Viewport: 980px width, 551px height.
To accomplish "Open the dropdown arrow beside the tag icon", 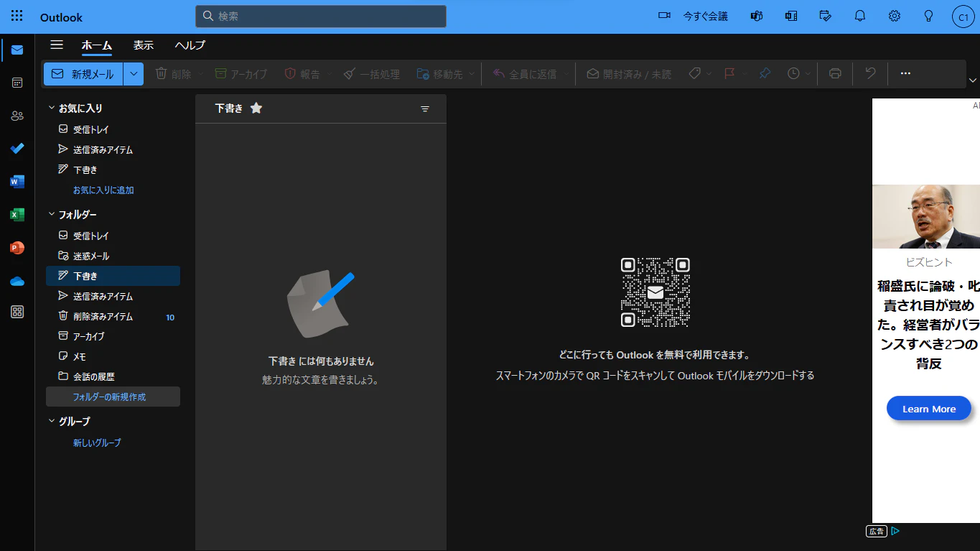I will (709, 74).
